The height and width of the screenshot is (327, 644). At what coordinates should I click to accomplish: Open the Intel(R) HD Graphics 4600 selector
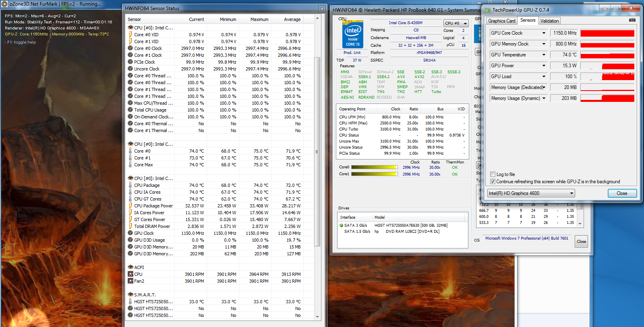[531, 193]
